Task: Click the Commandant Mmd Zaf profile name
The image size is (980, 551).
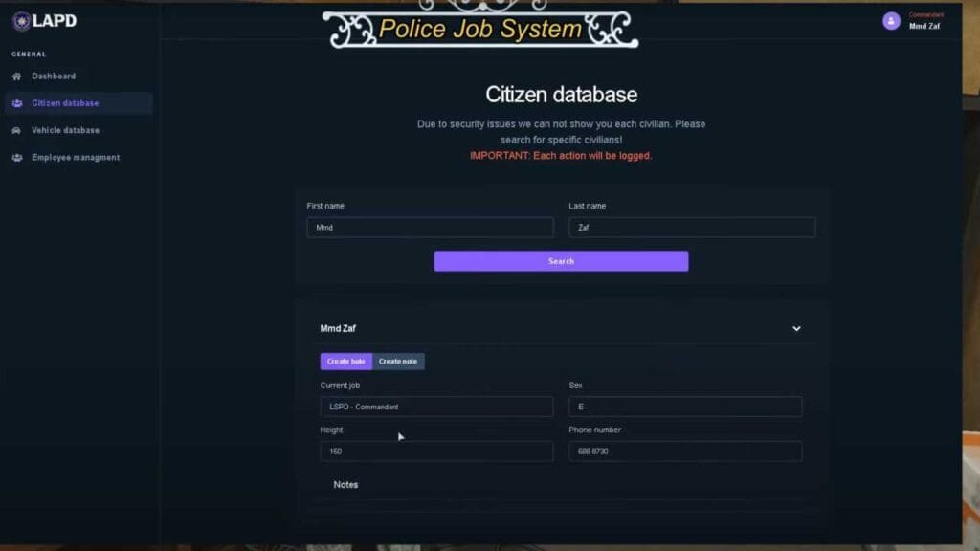Action: click(924, 25)
